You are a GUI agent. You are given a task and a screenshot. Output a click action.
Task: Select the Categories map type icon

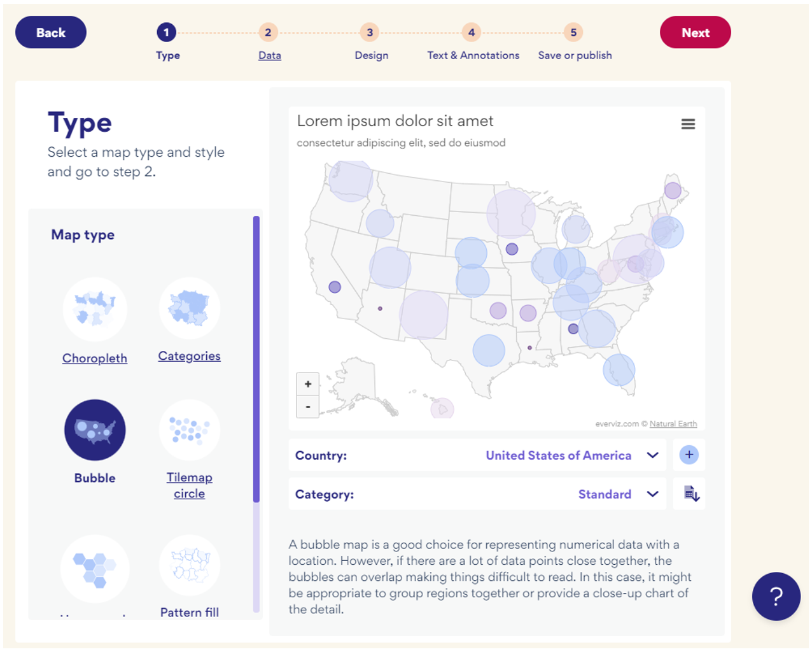[189, 308]
